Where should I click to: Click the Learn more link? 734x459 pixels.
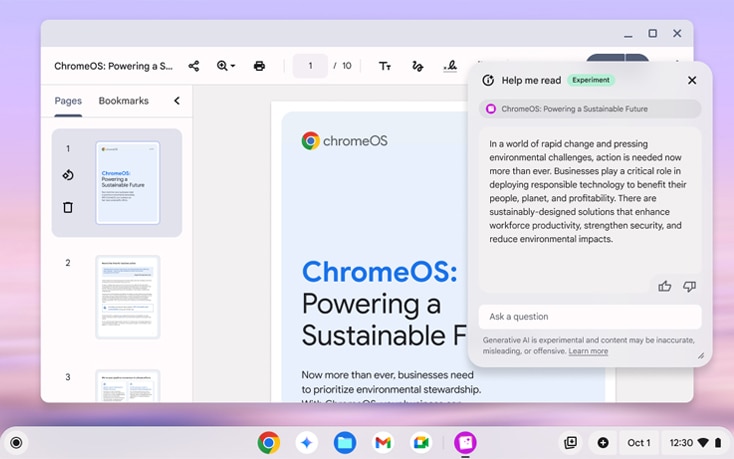tap(588, 351)
